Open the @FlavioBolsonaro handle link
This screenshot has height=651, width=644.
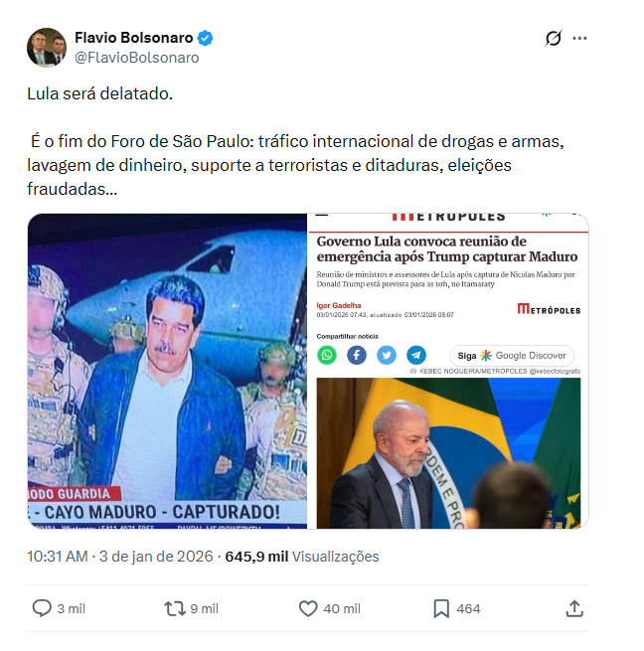pos(136,58)
